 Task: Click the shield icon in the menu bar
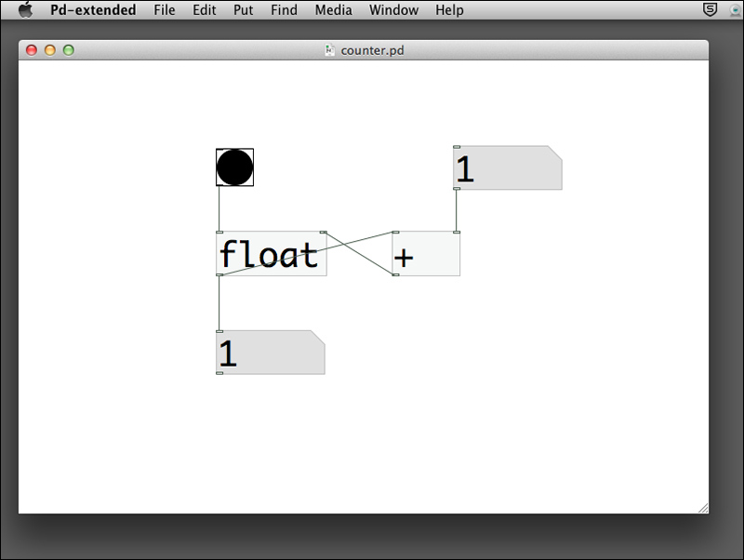click(x=710, y=9)
